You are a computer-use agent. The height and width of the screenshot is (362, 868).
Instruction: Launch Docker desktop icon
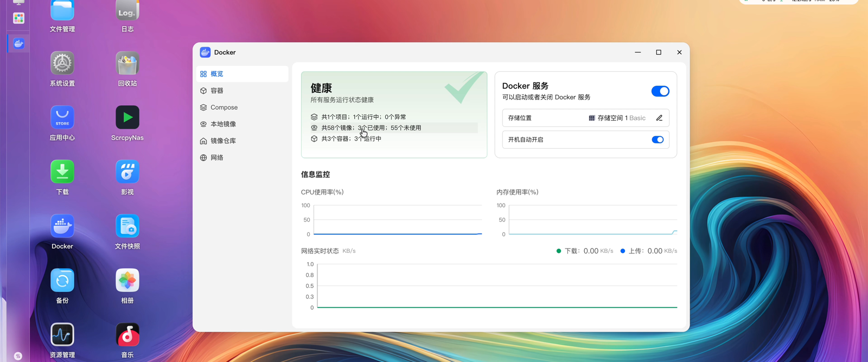point(62,226)
